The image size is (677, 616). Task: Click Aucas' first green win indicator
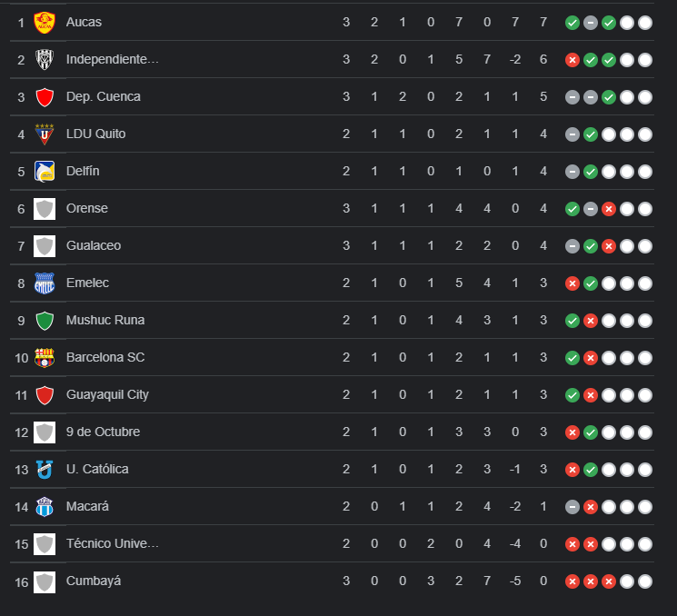pyautogui.click(x=572, y=23)
